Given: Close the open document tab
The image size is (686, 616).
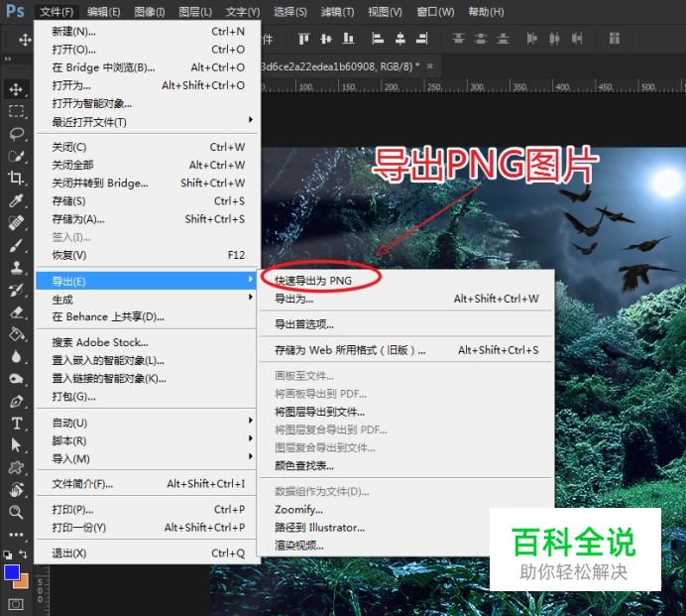Looking at the screenshot, I should pyautogui.click(x=429, y=66).
